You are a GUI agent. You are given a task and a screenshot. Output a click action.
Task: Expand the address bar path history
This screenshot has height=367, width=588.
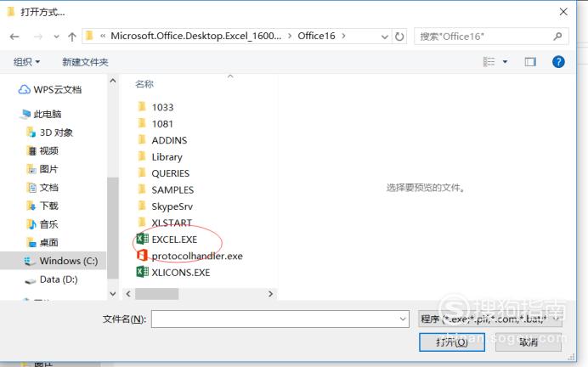384,37
